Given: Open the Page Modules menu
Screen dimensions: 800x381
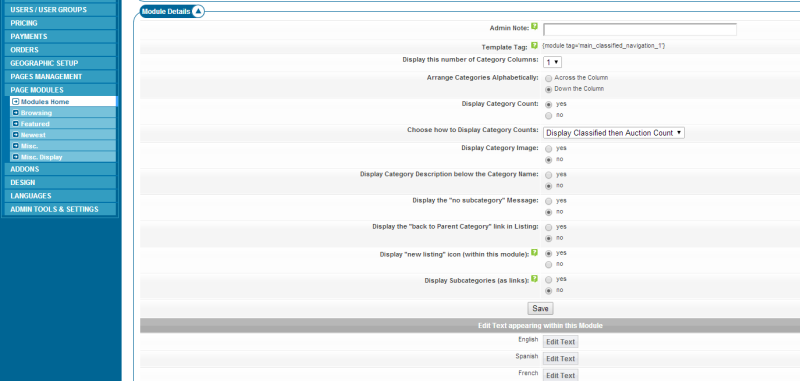Looking at the screenshot, I should [x=59, y=90].
